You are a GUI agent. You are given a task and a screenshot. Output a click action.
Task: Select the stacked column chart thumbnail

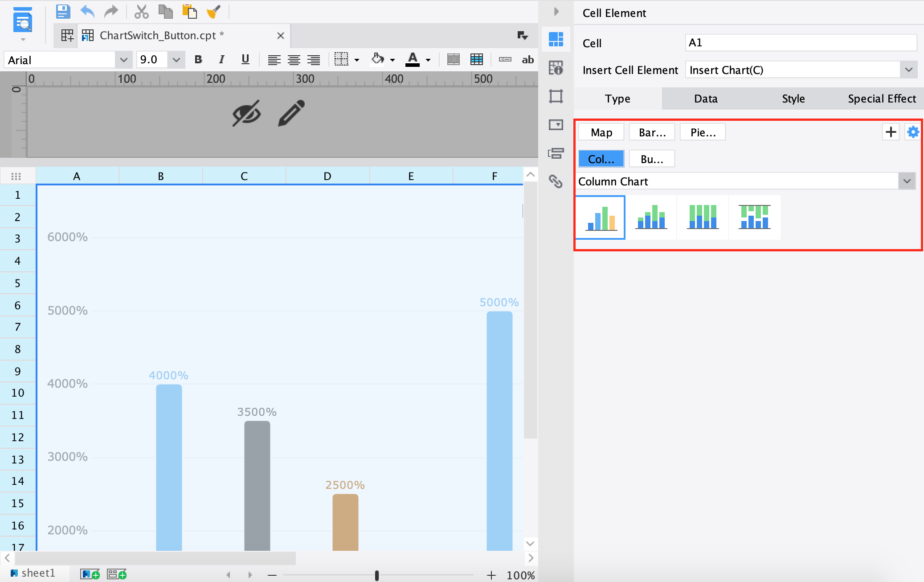point(651,217)
